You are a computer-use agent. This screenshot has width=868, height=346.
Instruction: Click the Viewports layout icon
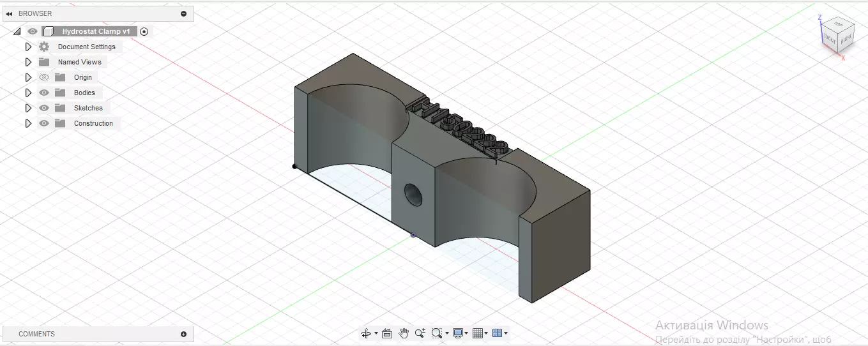497,333
